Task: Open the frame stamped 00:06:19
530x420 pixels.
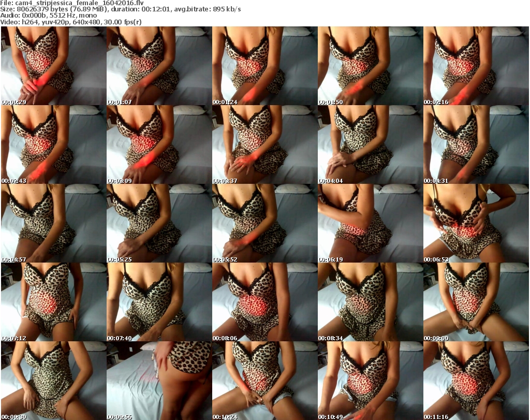Action: 370,224
